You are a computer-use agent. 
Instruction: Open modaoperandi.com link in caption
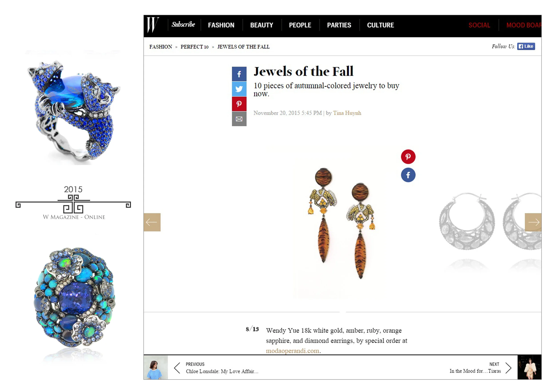pos(293,351)
